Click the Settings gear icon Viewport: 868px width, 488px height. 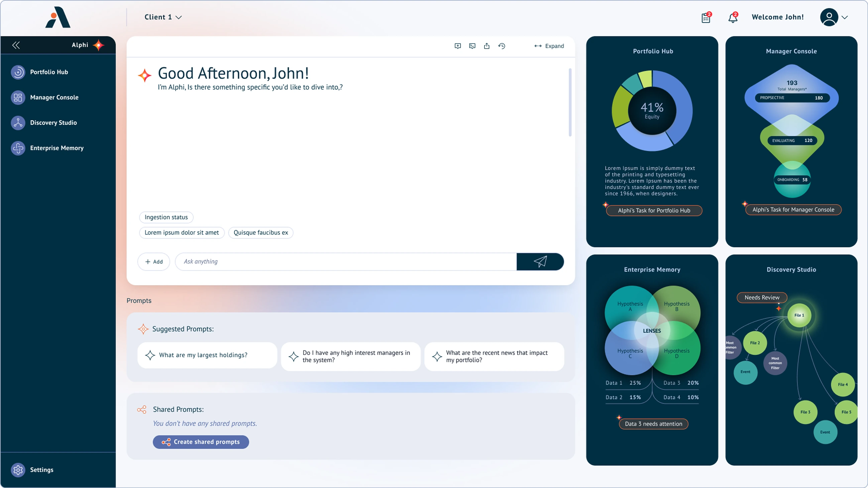(18, 470)
